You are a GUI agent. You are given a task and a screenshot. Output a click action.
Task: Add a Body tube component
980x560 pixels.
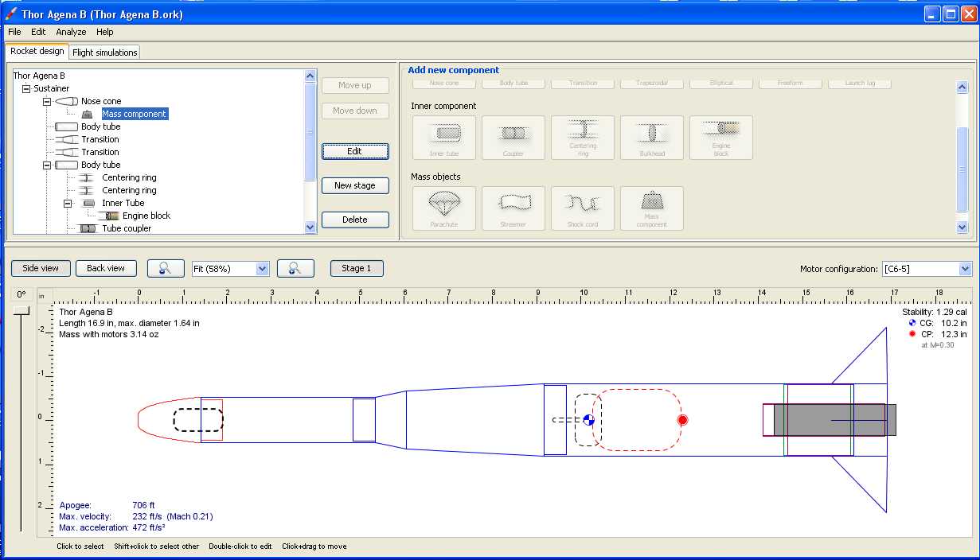tap(513, 83)
